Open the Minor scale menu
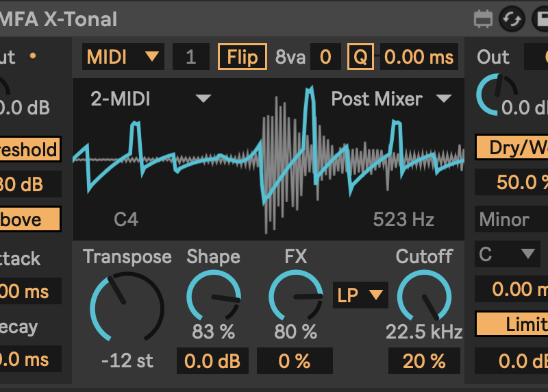 [510, 220]
